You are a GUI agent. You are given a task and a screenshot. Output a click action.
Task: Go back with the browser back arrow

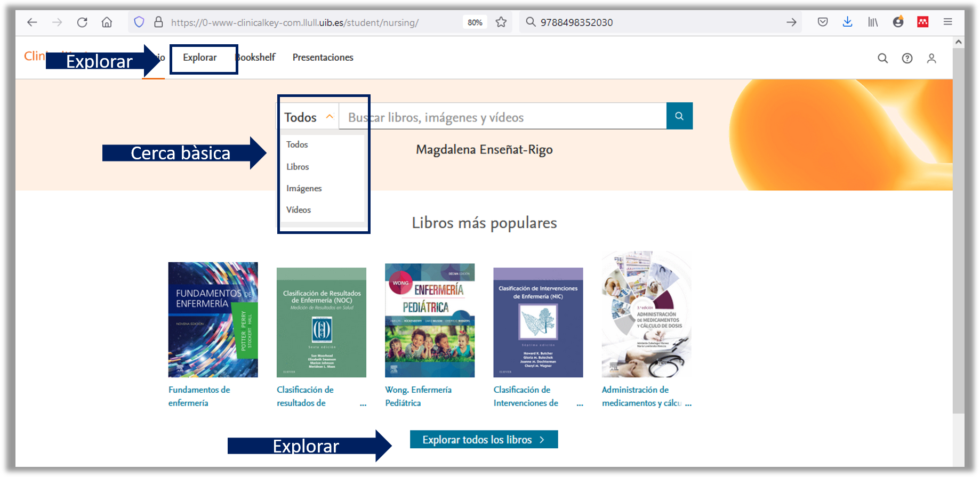click(32, 22)
